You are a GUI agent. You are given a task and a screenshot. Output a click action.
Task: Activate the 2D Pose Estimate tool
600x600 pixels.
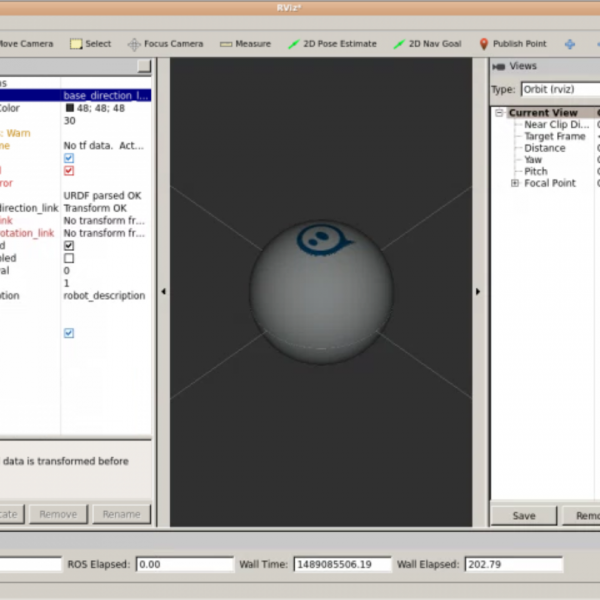coord(333,44)
